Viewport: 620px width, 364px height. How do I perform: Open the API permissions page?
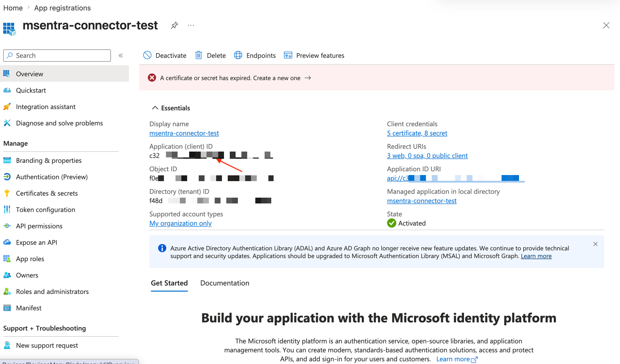[39, 226]
